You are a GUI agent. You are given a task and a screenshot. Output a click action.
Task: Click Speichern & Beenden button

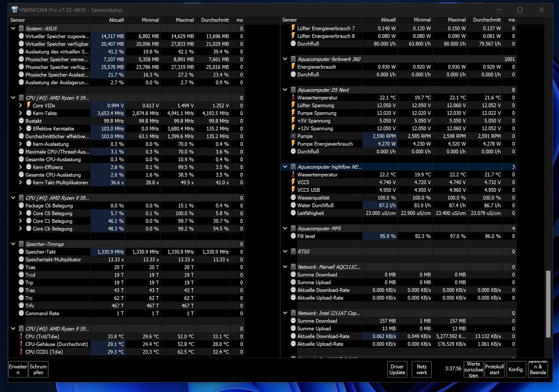(538, 369)
